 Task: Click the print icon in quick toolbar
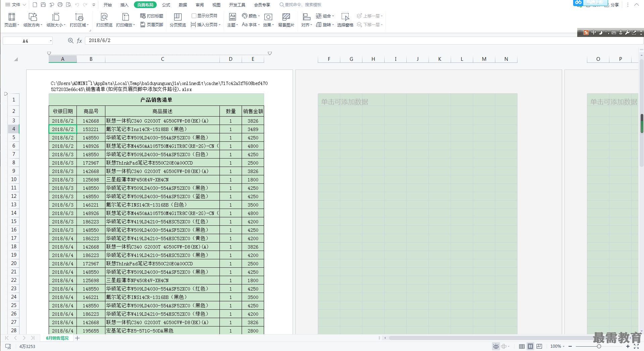[x=60, y=5]
